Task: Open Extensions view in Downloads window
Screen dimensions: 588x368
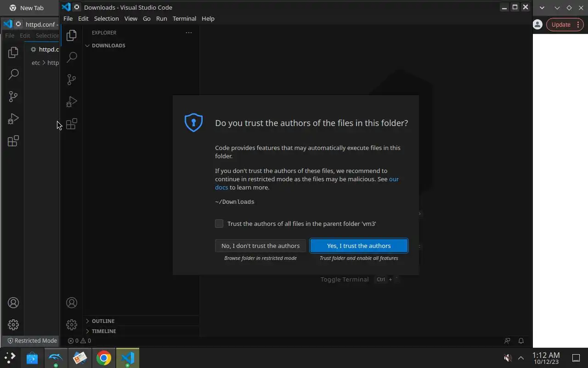Action: click(x=71, y=124)
